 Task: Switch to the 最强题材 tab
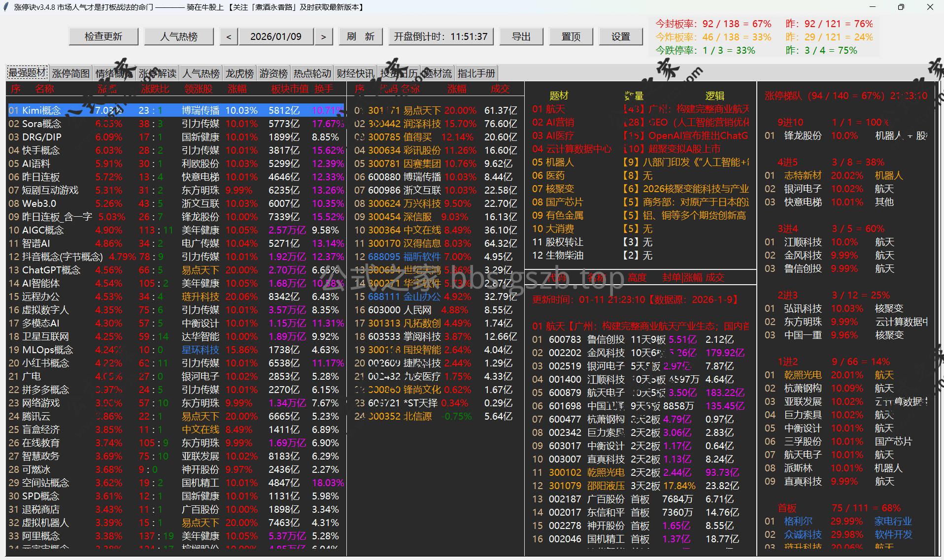tap(28, 73)
